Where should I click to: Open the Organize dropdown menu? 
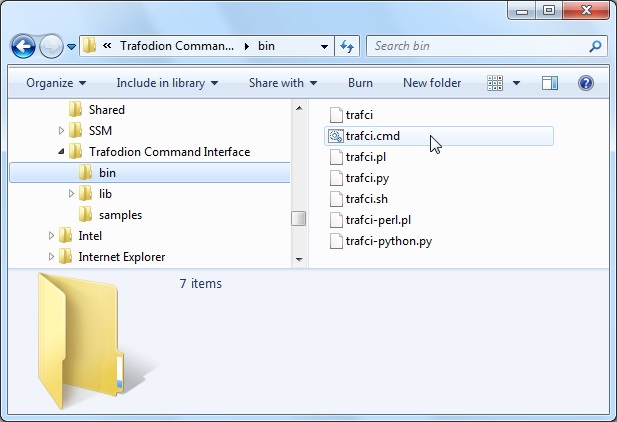click(56, 83)
